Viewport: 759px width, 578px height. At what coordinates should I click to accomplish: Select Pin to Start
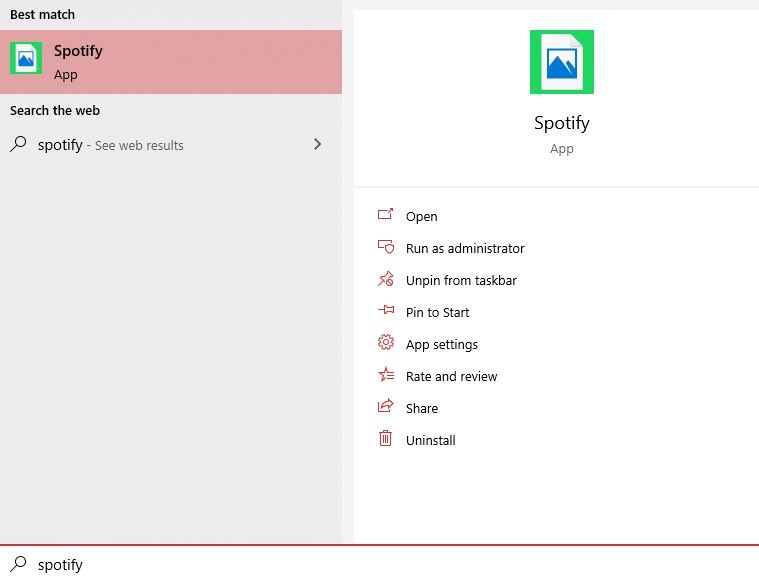(x=438, y=312)
